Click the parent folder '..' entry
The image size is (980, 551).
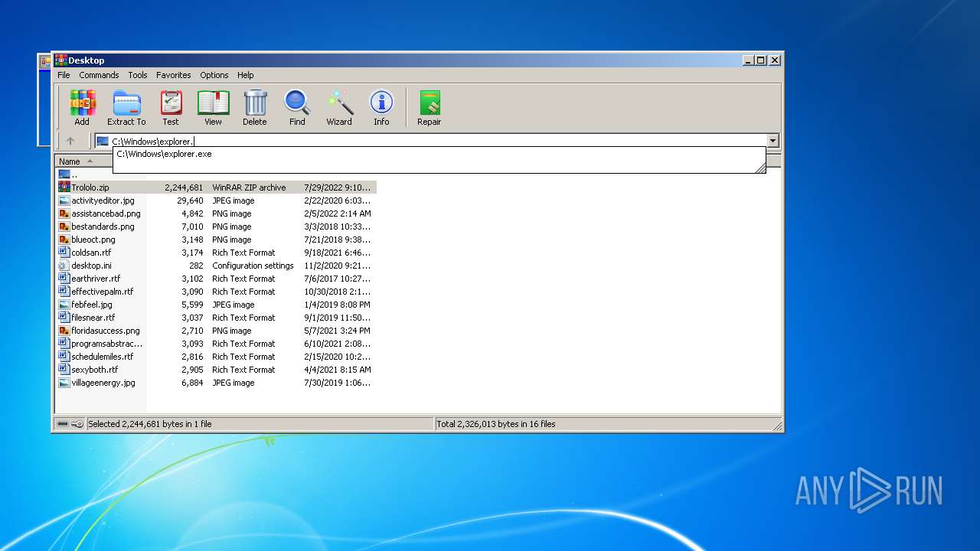[x=69, y=174]
